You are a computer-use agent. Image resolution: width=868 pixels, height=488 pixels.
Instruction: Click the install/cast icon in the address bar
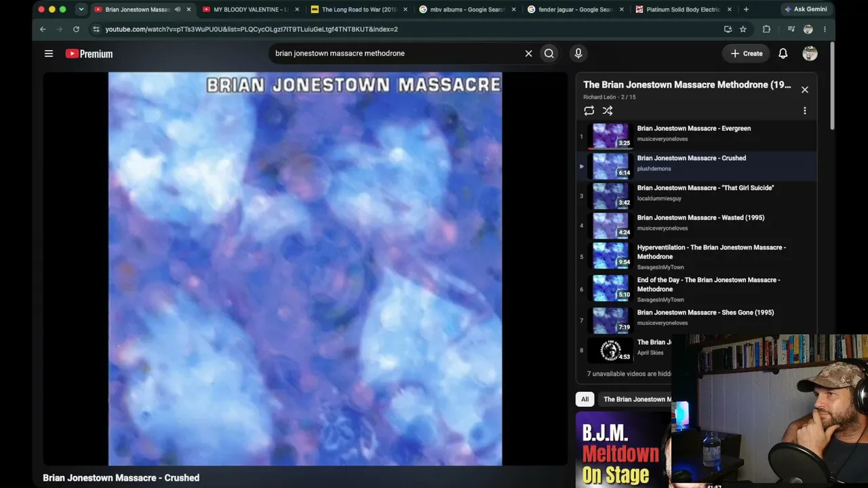(728, 29)
